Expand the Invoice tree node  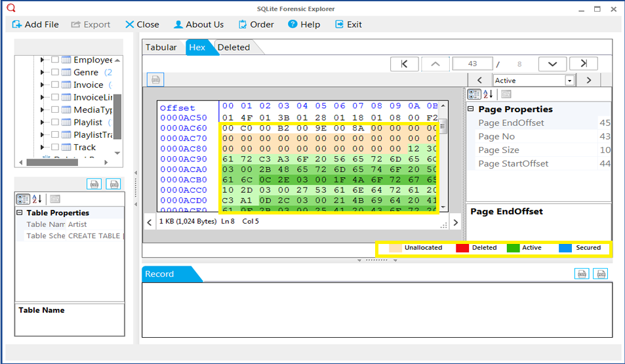point(42,85)
